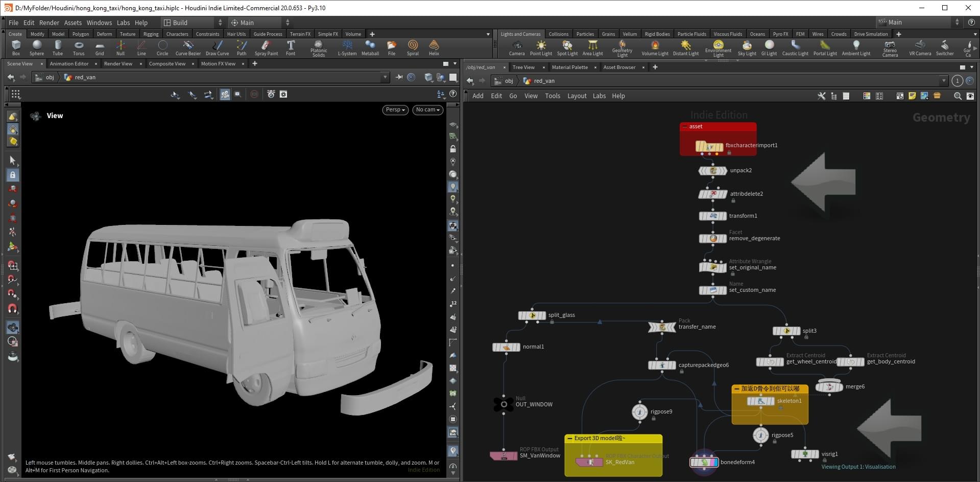This screenshot has width=980, height=482.
Task: Collapse the asset network box
Action: point(685,127)
